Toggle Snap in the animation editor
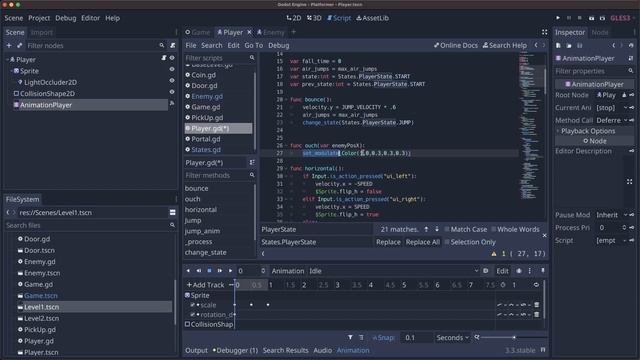 (x=383, y=338)
